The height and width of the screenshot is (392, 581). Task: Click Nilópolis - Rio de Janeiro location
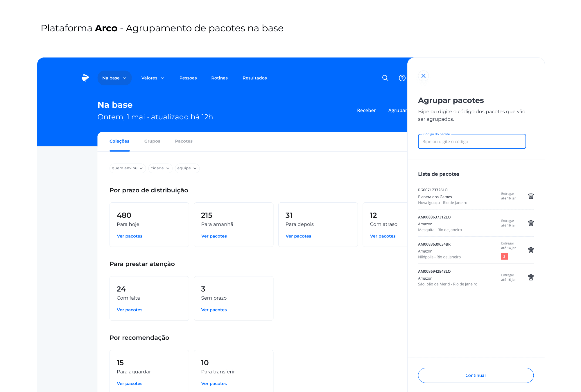[x=439, y=257]
